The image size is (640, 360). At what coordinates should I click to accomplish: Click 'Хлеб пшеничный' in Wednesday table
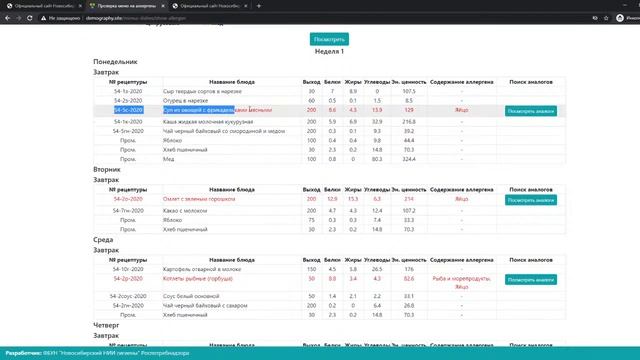(185, 315)
